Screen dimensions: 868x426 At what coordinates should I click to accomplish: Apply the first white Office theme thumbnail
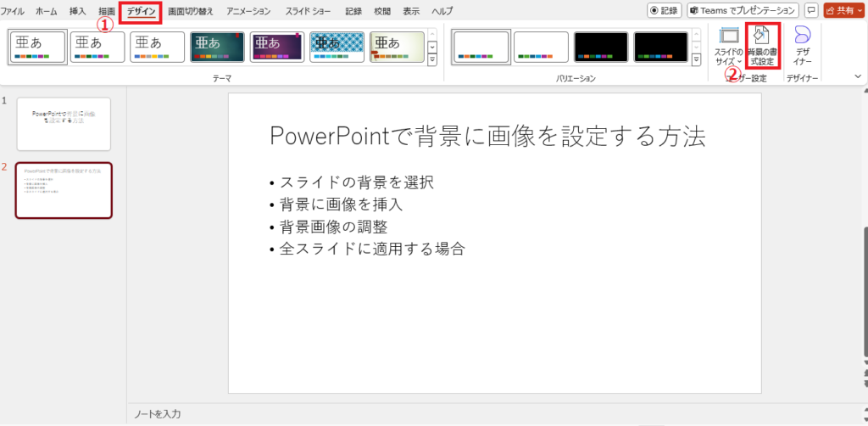coord(37,47)
